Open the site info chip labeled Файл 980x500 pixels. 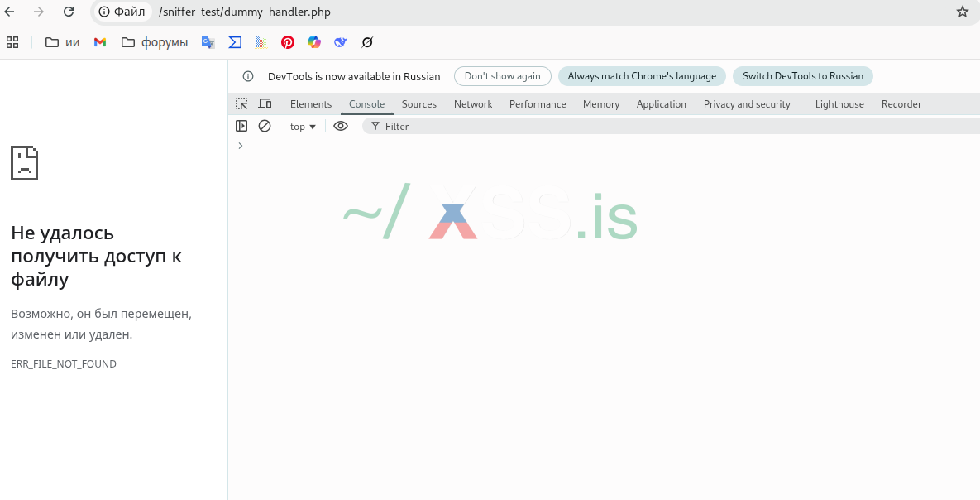point(122,12)
